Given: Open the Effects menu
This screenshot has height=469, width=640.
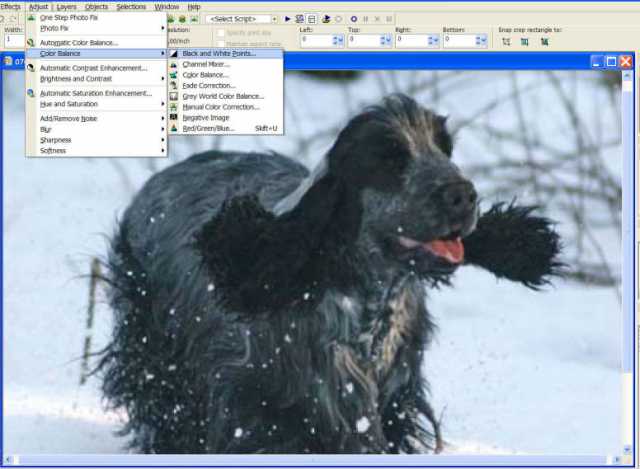Looking at the screenshot, I should coord(10,7).
